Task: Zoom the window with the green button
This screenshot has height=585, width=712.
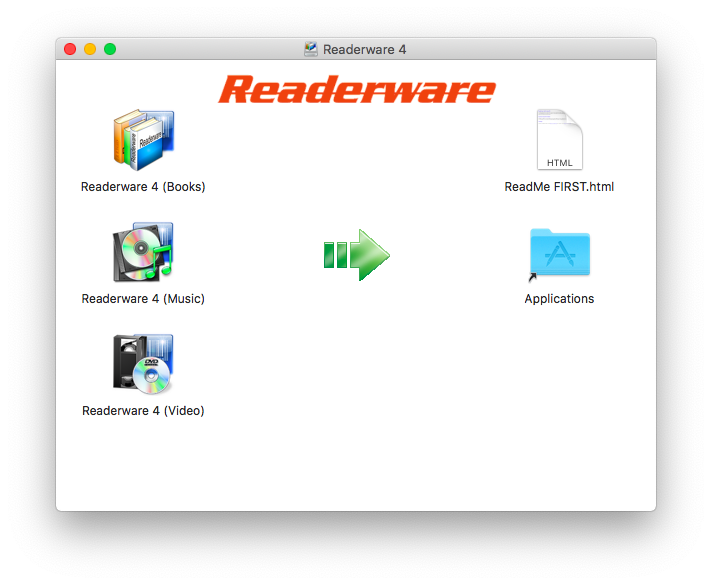Action: click(110, 49)
